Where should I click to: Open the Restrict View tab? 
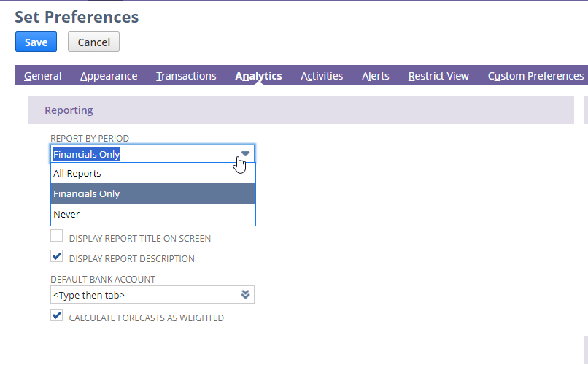pos(438,76)
